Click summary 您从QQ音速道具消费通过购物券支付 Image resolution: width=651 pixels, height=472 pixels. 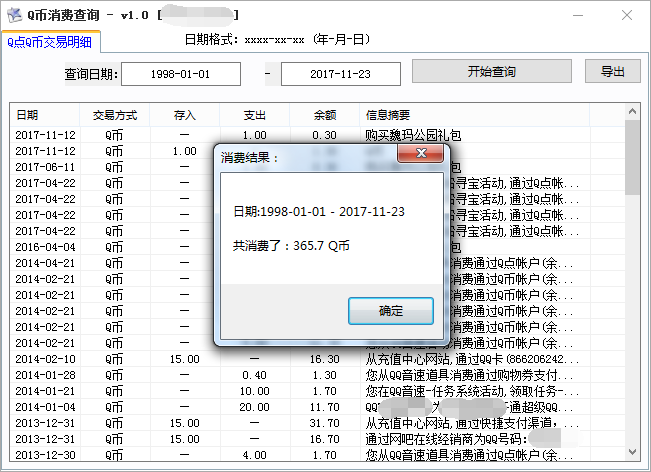[469, 375]
